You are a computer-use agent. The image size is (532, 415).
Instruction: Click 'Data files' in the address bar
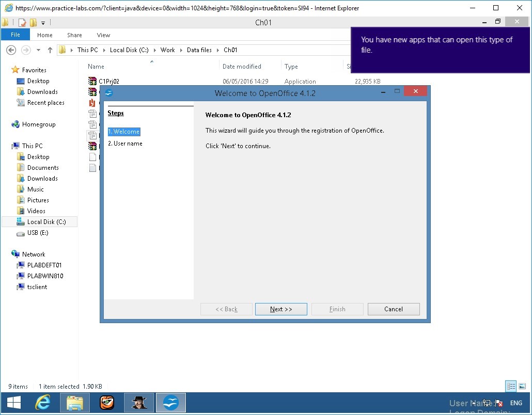(x=199, y=50)
